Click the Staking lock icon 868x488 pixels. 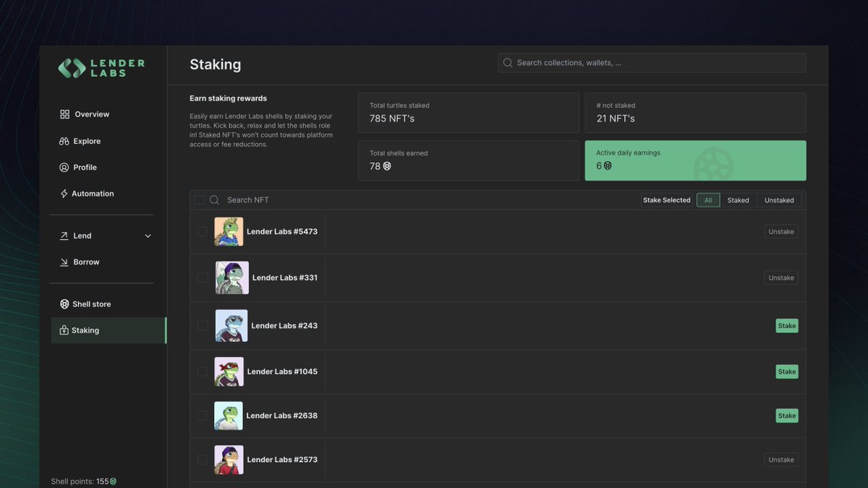tap(64, 330)
